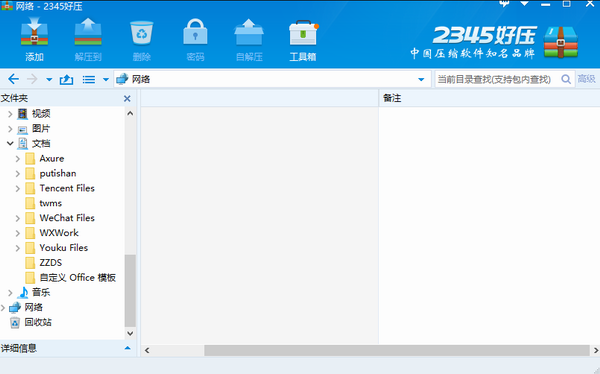Go back with the left arrow button
The width and height of the screenshot is (600, 374).
click(x=13, y=79)
